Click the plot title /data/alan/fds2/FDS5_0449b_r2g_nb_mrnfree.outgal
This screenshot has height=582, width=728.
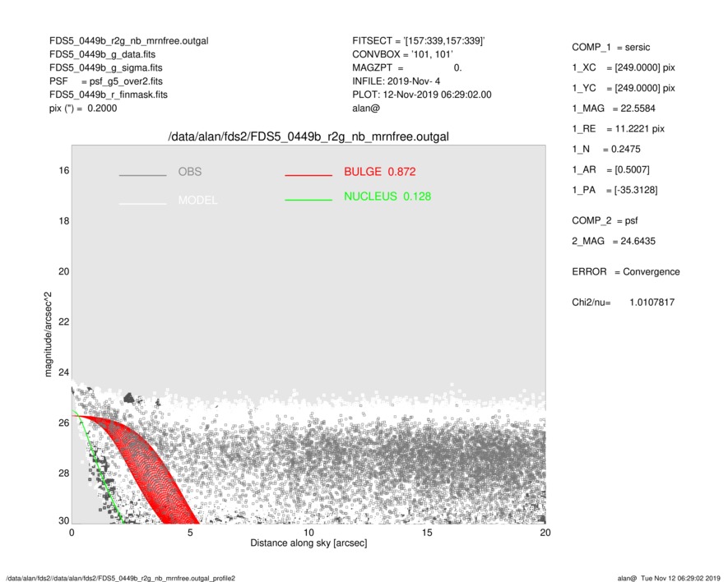click(308, 137)
